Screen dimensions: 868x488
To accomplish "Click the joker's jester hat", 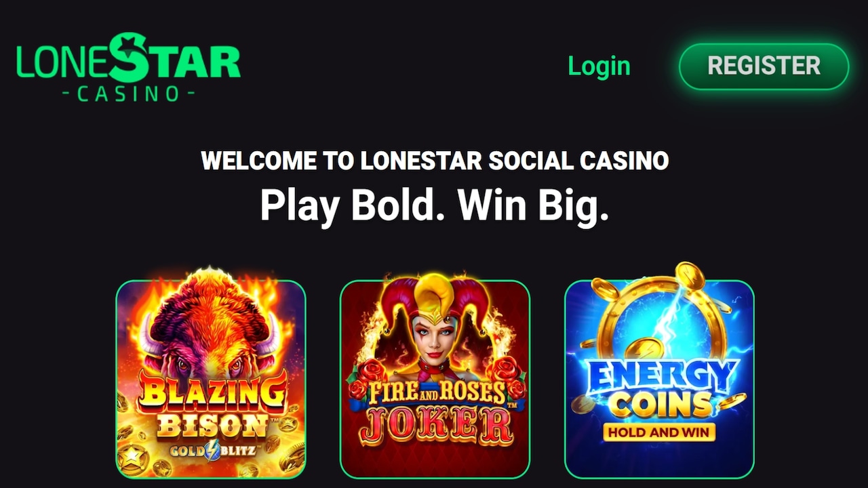I will [434, 297].
